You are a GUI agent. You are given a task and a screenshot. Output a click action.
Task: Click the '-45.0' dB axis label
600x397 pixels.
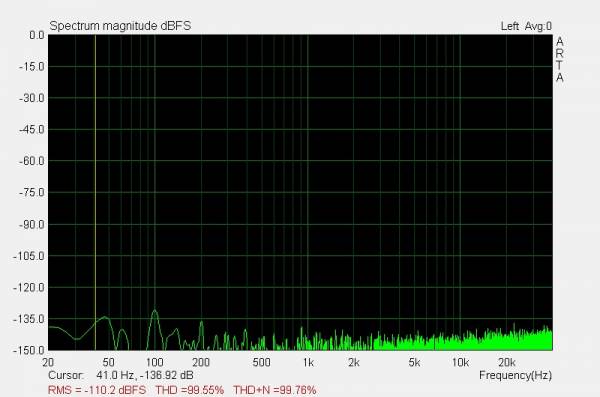tap(31, 130)
